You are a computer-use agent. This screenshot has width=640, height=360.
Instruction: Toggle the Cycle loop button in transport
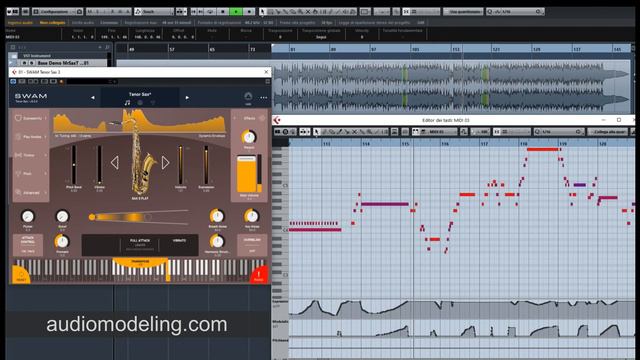211,11
